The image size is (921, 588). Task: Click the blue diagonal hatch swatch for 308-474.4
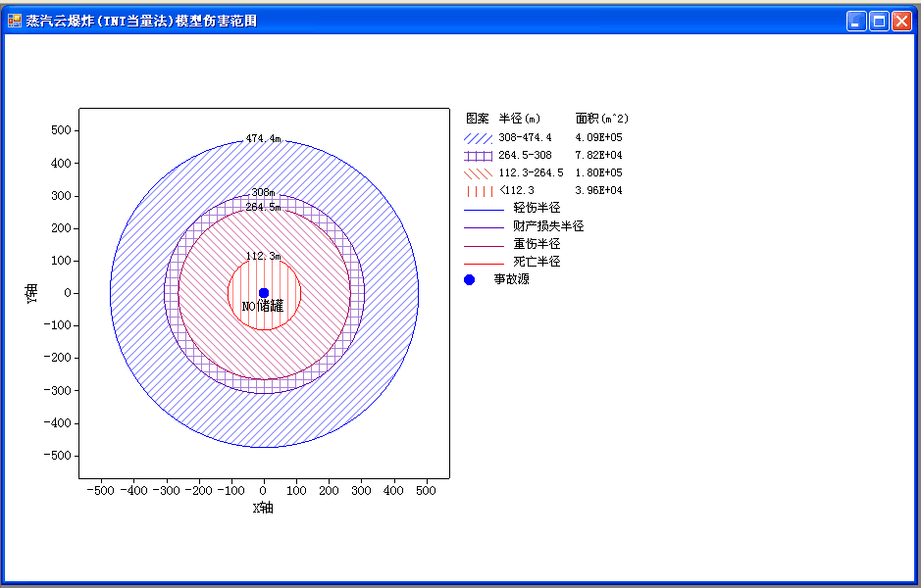click(478, 138)
